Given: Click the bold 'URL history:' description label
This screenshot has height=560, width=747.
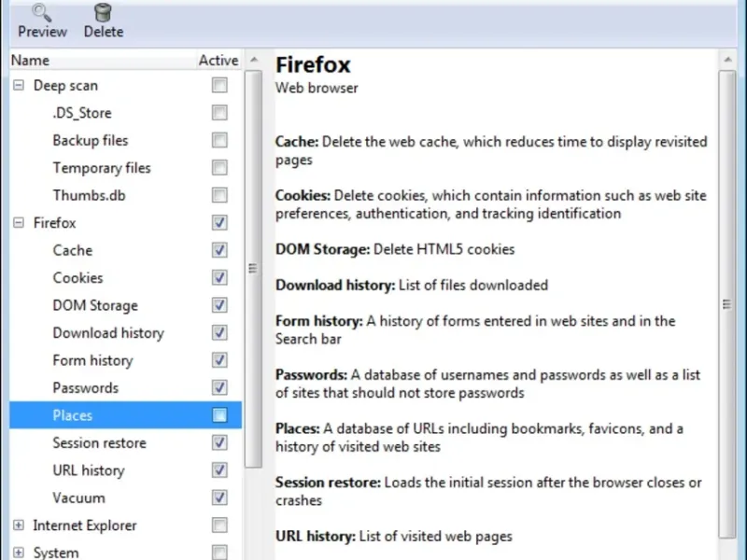Looking at the screenshot, I should (316, 536).
